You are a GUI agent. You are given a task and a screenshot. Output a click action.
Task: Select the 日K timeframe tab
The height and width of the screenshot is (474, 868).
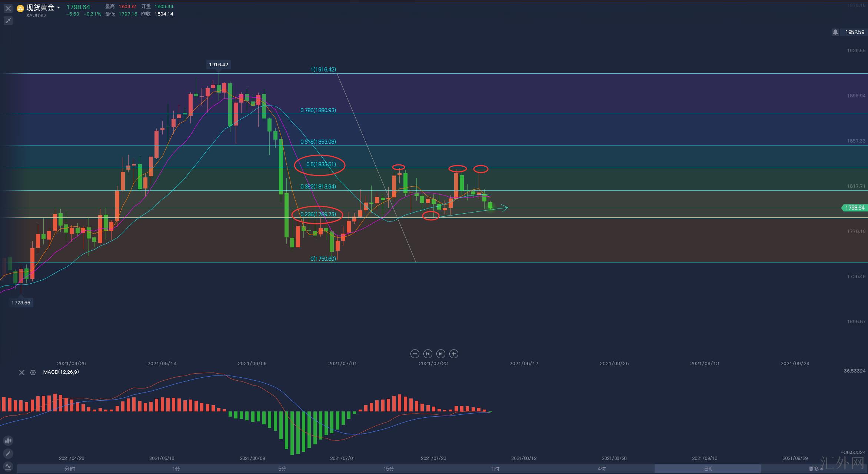click(x=708, y=469)
